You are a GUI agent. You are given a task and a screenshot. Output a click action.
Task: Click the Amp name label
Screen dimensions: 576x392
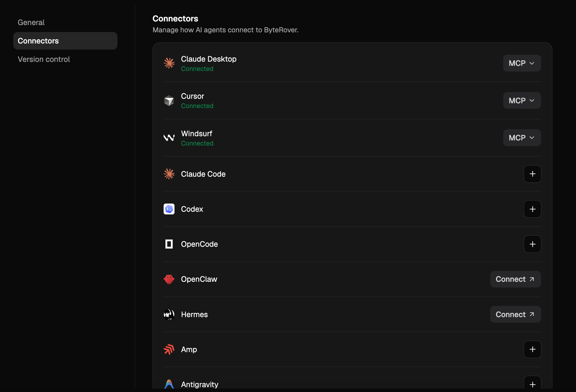[189, 349]
